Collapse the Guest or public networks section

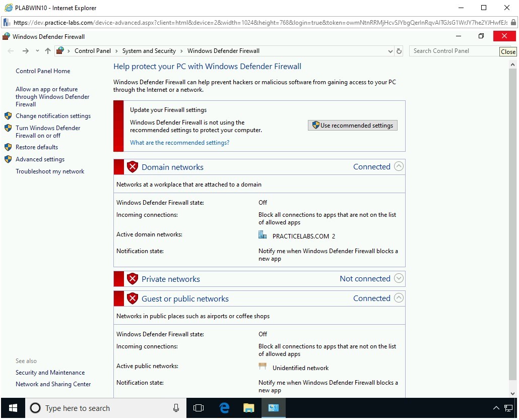point(399,298)
